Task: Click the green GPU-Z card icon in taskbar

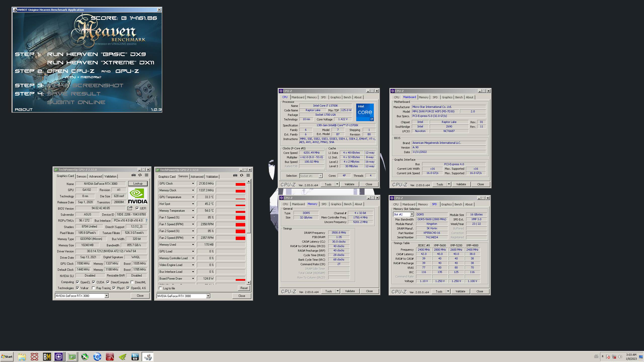Action: (72, 357)
